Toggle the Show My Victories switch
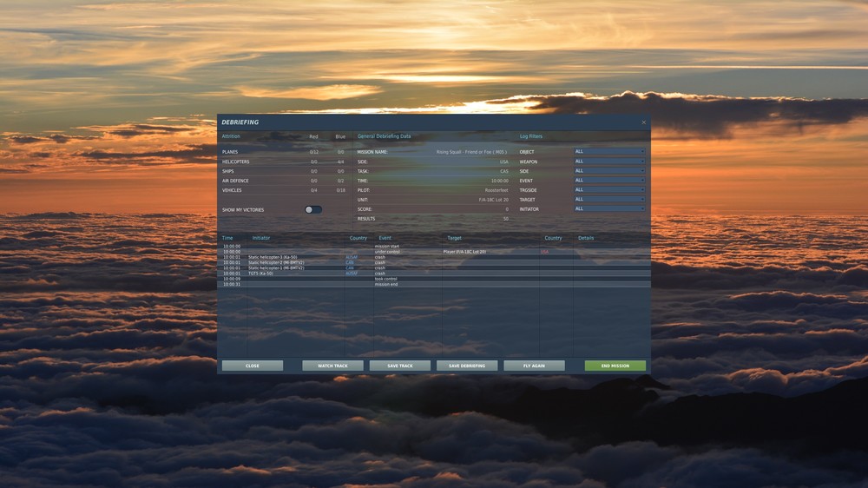This screenshot has height=488, width=868. coord(313,209)
